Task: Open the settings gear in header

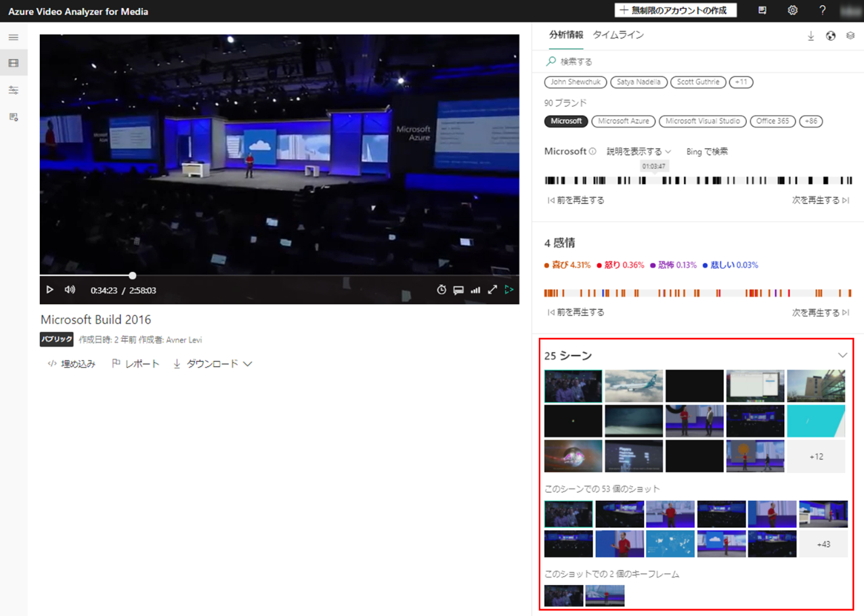Action: coord(792,11)
